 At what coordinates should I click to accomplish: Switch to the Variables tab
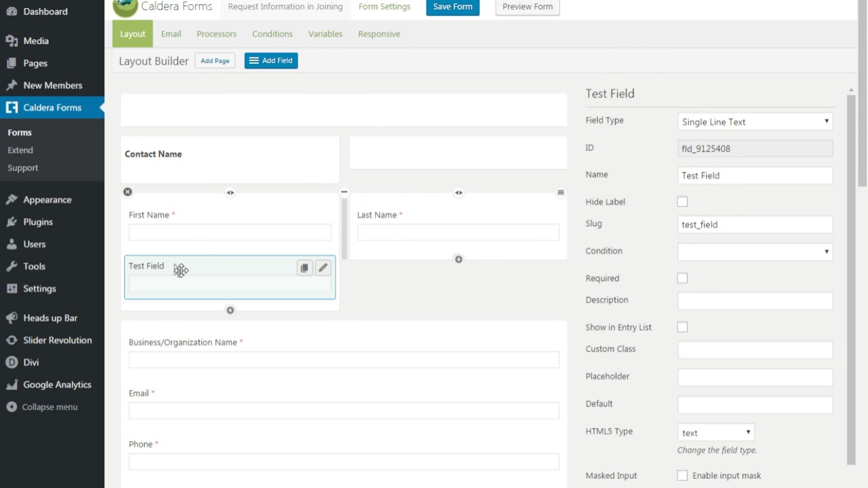(325, 34)
